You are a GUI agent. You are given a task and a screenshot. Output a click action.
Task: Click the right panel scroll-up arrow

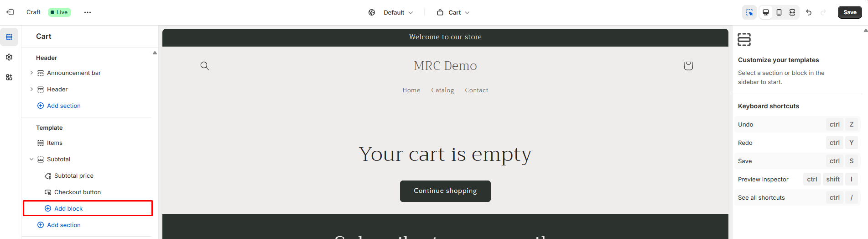865,31
